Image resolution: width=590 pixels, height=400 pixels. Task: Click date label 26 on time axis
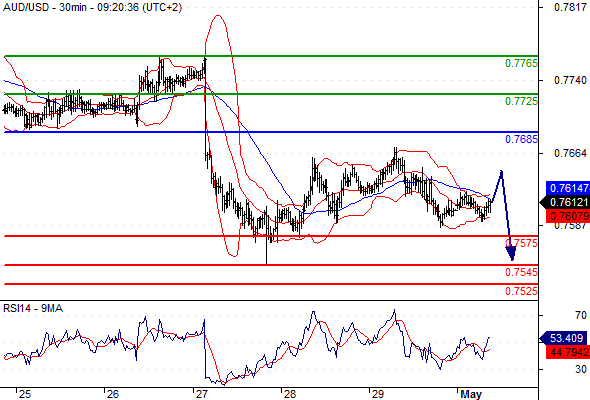click(113, 394)
